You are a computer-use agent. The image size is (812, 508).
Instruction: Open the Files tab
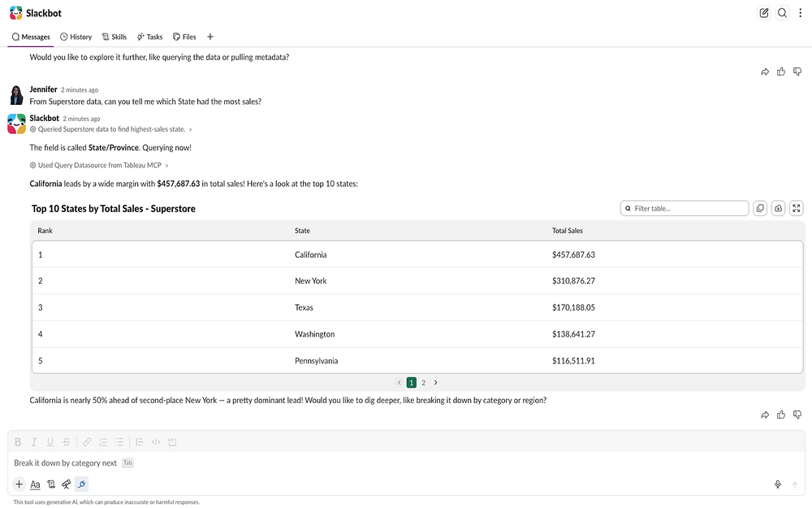[184, 37]
